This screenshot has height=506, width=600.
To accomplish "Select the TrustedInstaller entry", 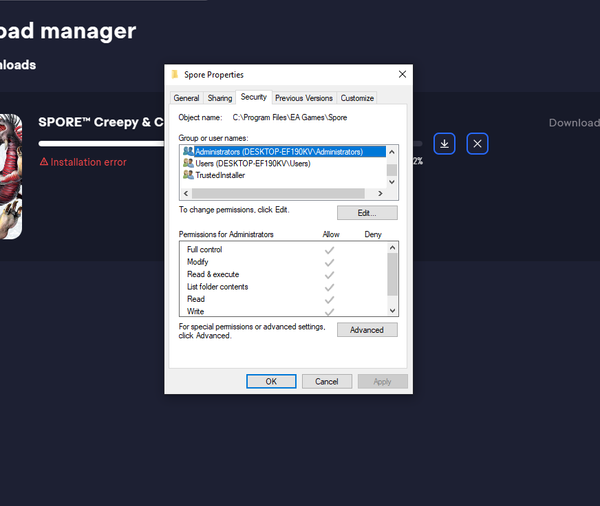I will pos(220,175).
